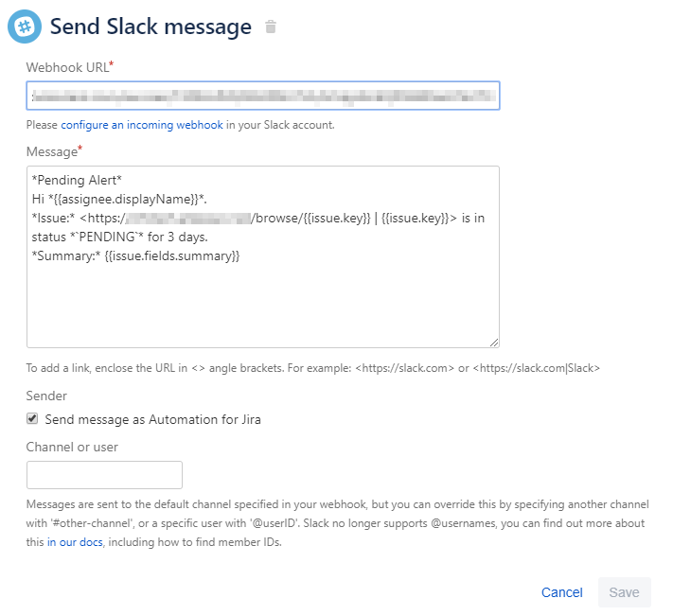
Task: Uncheck Send message as Automation for Jira
Action: (x=32, y=418)
